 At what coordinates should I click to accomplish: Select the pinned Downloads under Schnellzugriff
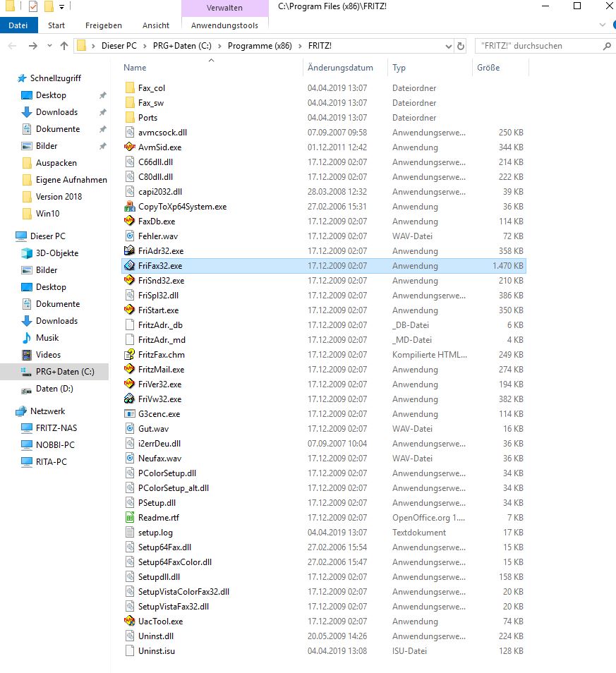56,112
